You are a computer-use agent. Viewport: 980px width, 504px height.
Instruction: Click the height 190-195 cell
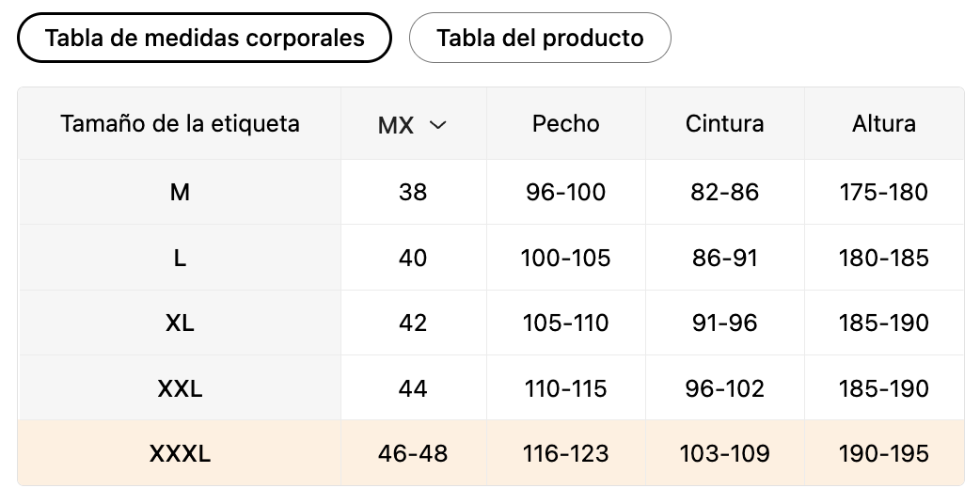(883, 454)
